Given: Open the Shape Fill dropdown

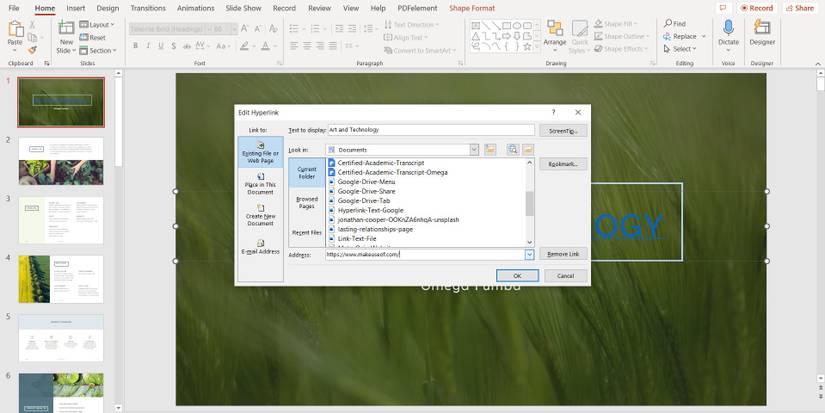Looking at the screenshot, I should 616,24.
